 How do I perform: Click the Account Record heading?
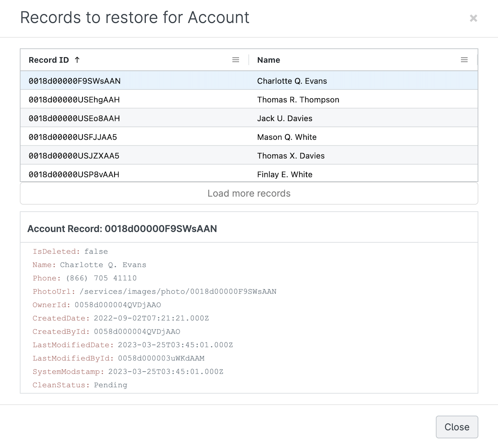point(122,229)
